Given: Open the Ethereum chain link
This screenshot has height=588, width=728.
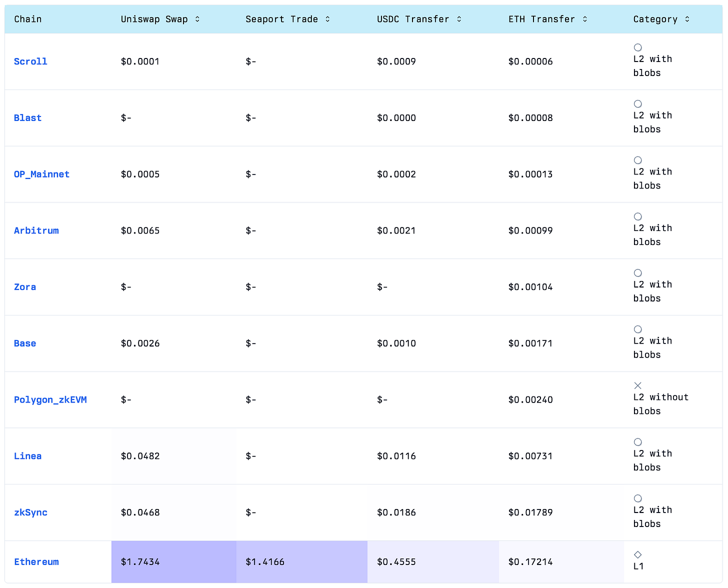Looking at the screenshot, I should pyautogui.click(x=36, y=562).
